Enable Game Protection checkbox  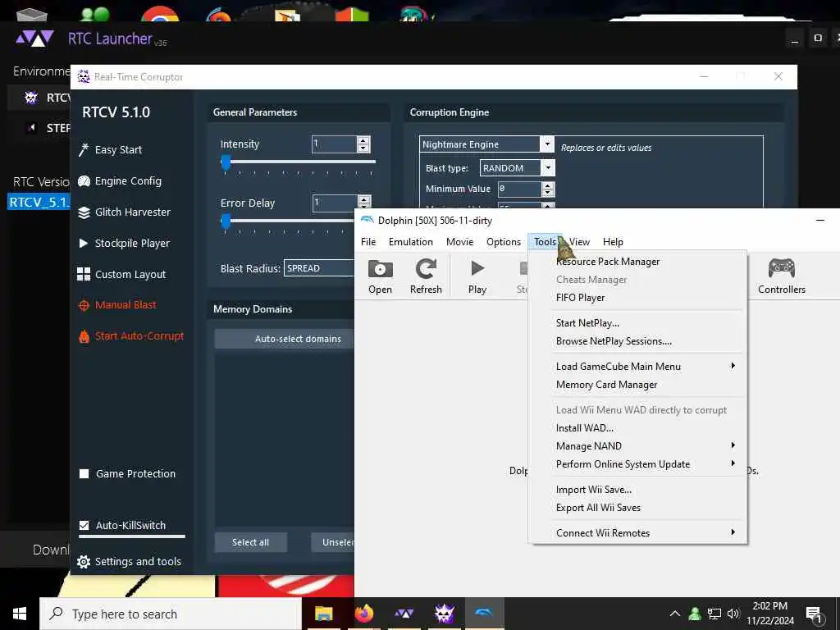coord(84,473)
